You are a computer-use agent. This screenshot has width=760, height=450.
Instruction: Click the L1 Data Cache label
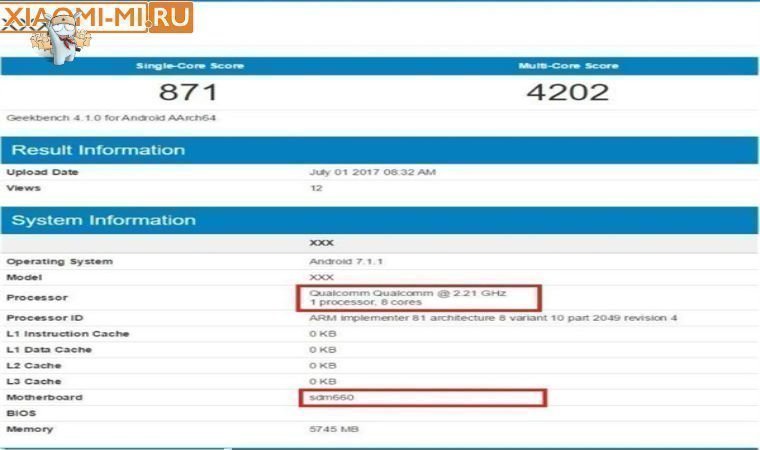click(x=49, y=350)
